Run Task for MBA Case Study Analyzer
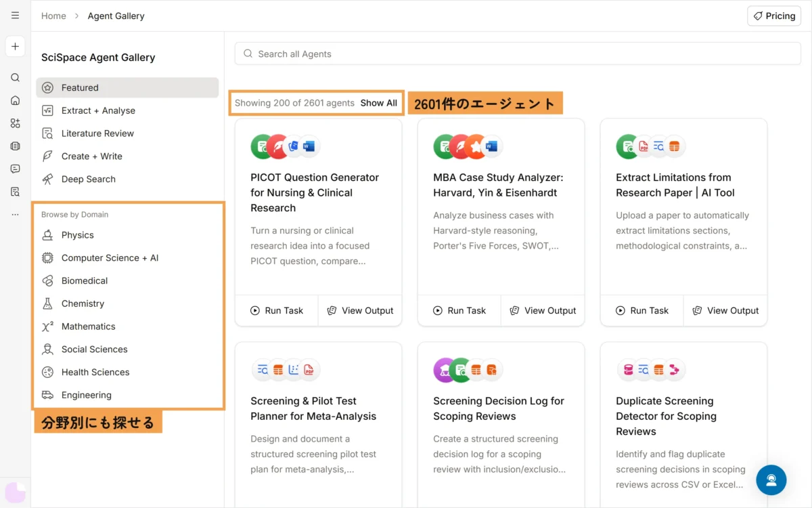 click(x=459, y=311)
